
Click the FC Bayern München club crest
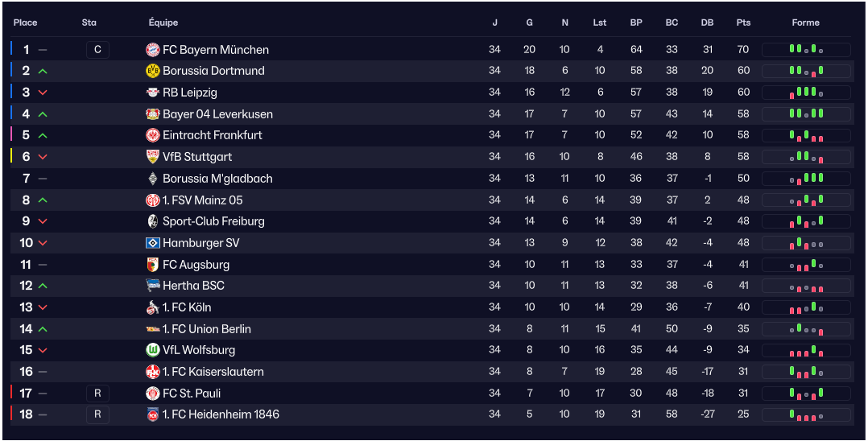(153, 50)
